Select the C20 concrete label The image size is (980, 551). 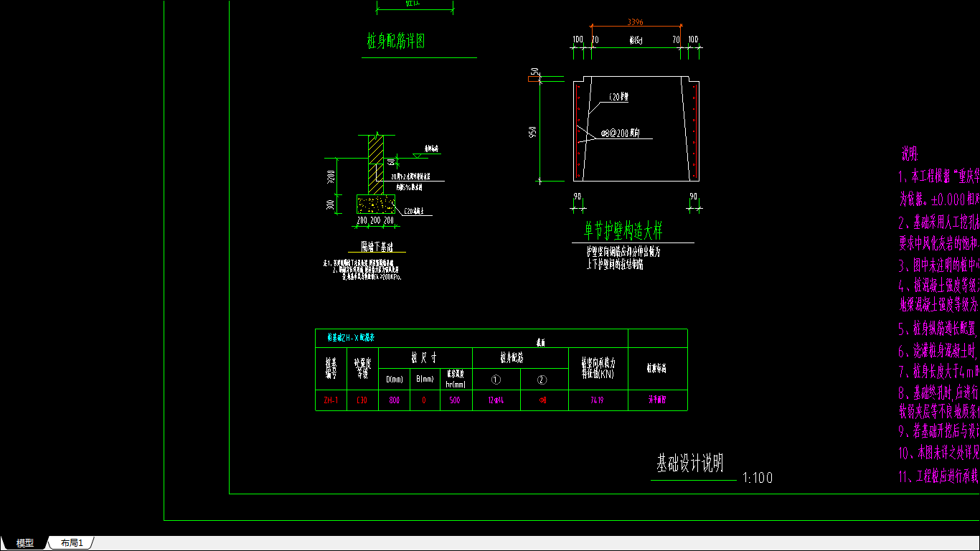(x=414, y=211)
